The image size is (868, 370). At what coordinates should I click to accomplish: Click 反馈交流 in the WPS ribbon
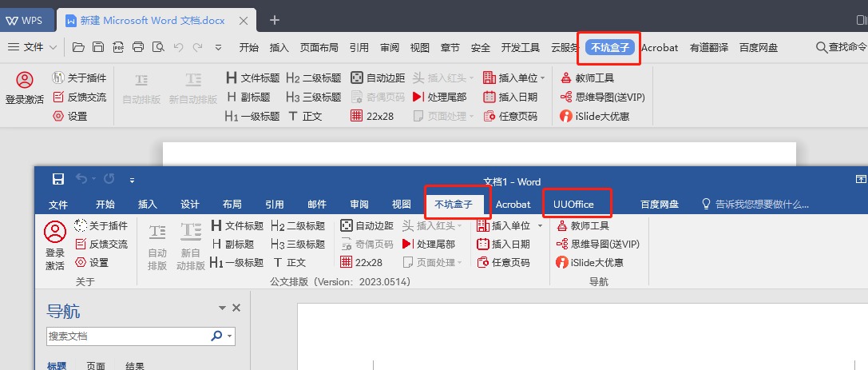(78, 97)
